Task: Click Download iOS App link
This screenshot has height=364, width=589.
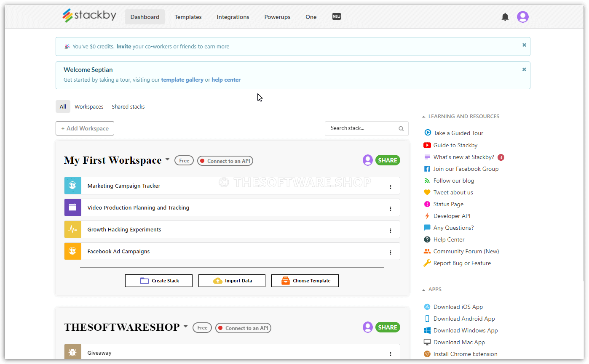Action: (x=458, y=307)
